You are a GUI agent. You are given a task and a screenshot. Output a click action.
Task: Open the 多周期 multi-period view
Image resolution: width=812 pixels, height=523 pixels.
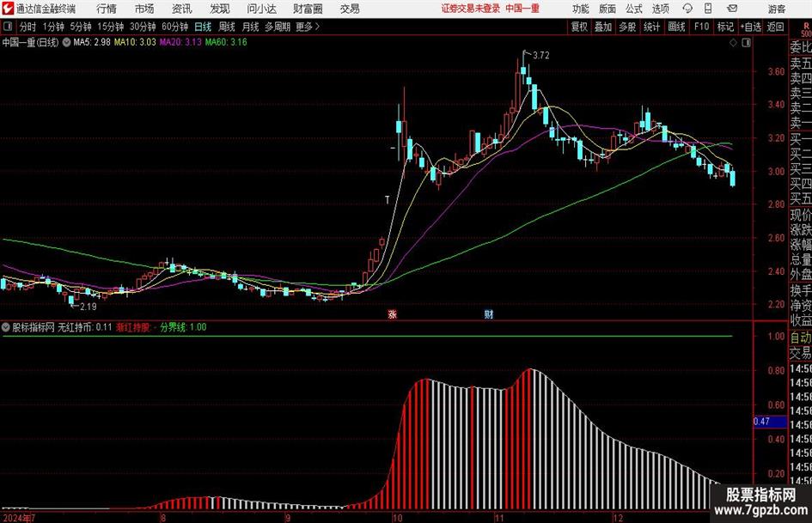coord(277,27)
